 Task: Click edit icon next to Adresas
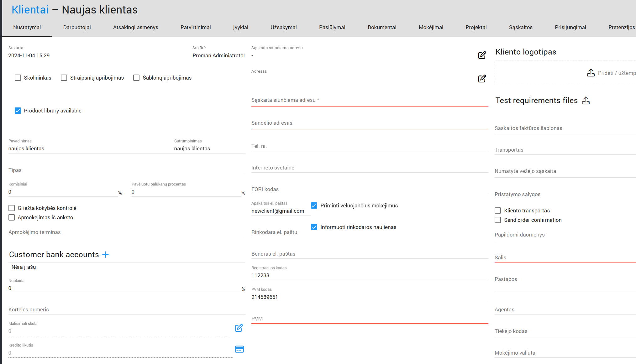(x=482, y=79)
